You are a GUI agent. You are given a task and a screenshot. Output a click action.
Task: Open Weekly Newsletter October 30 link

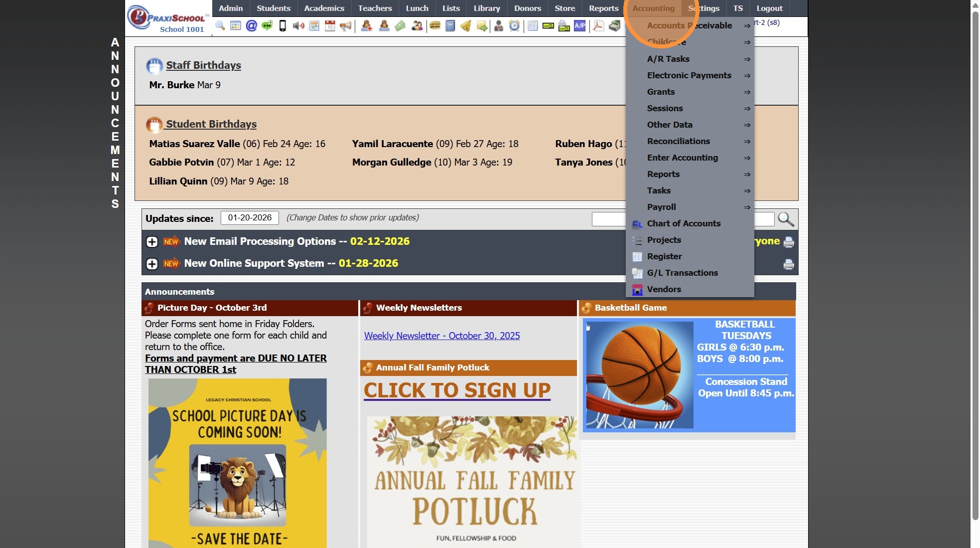[x=441, y=336]
